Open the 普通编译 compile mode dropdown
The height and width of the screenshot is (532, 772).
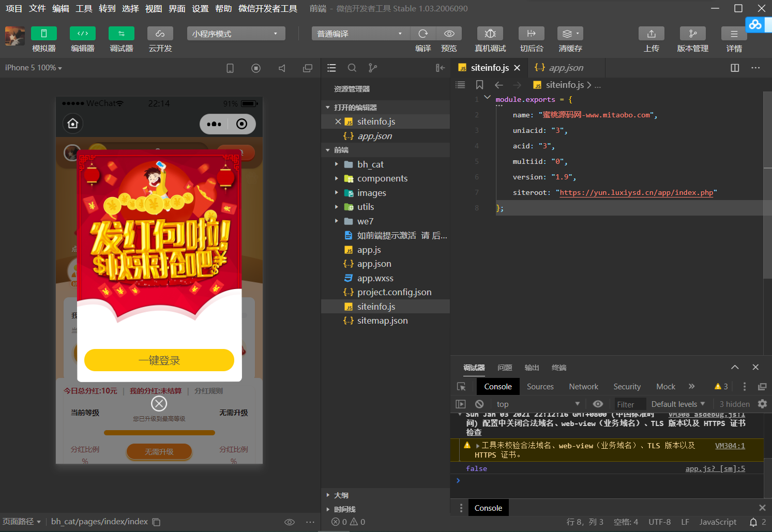point(360,34)
